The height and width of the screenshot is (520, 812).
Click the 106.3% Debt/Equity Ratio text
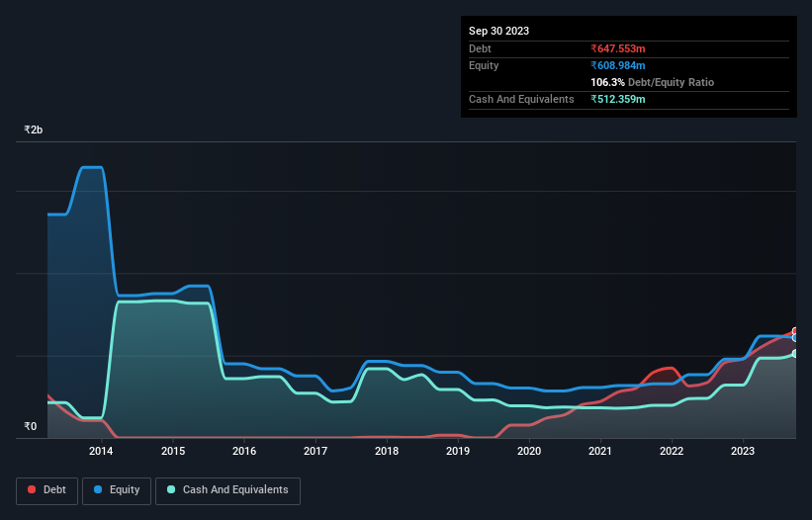pyautogui.click(x=652, y=82)
